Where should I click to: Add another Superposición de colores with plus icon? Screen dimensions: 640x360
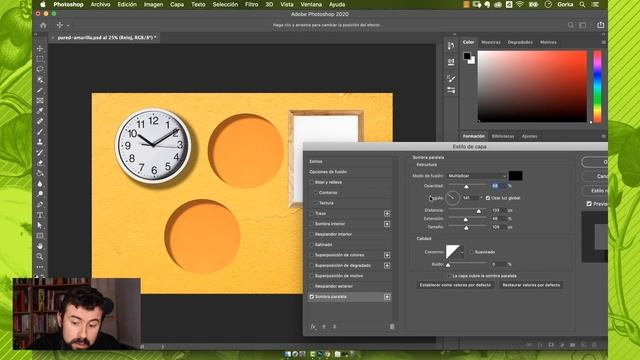[387, 255]
